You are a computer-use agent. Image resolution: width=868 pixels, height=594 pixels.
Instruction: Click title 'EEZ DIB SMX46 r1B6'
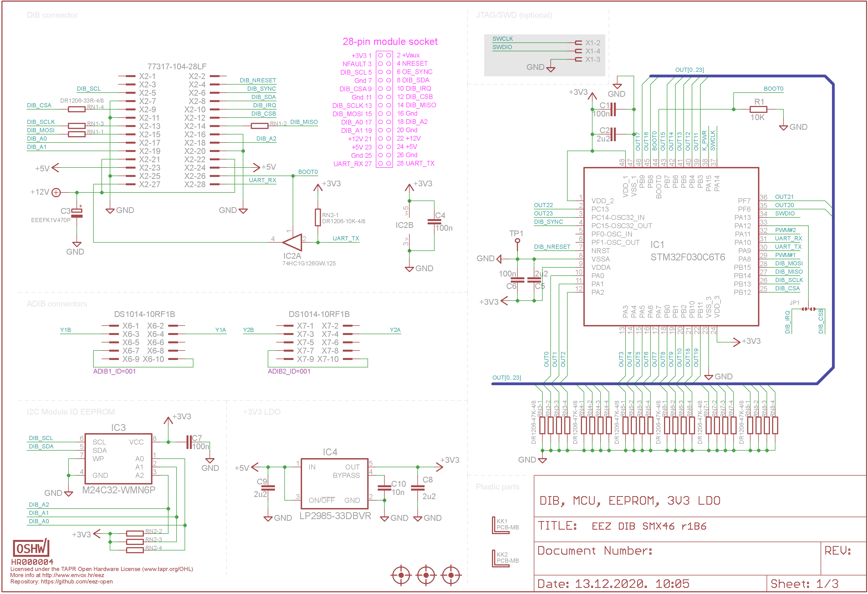[649, 526]
